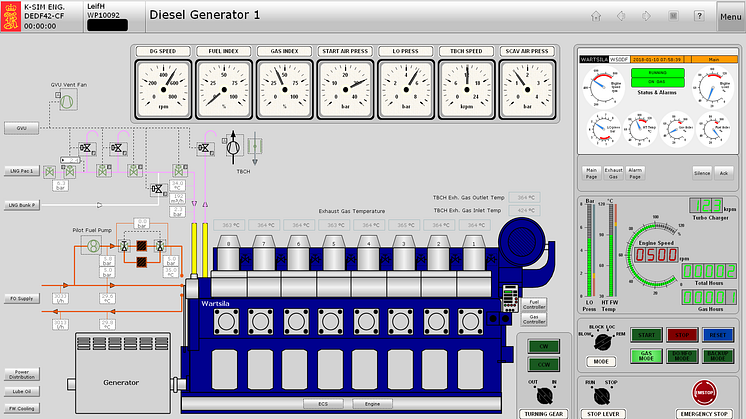Open the help question mark icon
The image size is (746, 419).
[699, 16]
